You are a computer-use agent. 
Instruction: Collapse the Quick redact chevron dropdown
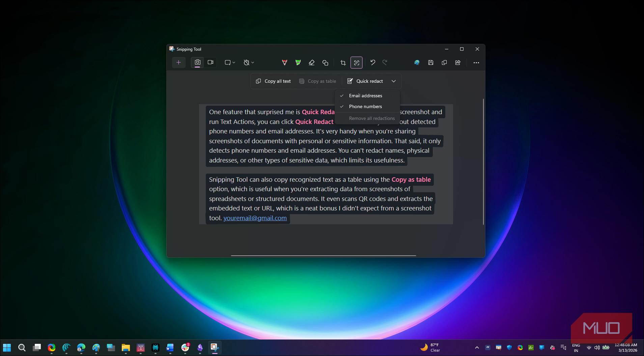pyautogui.click(x=394, y=81)
